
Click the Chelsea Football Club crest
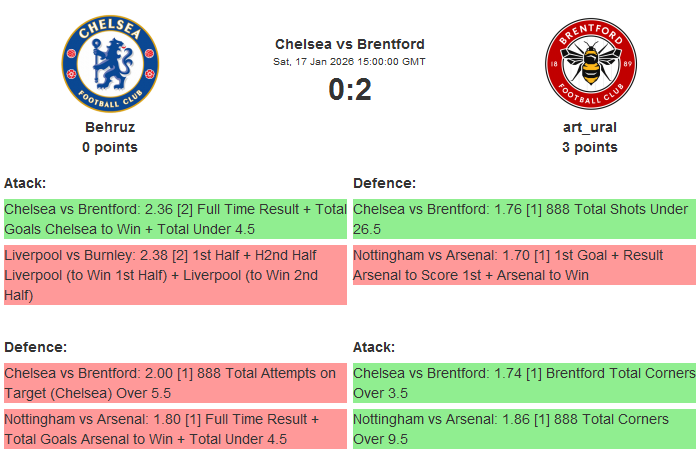110,64
